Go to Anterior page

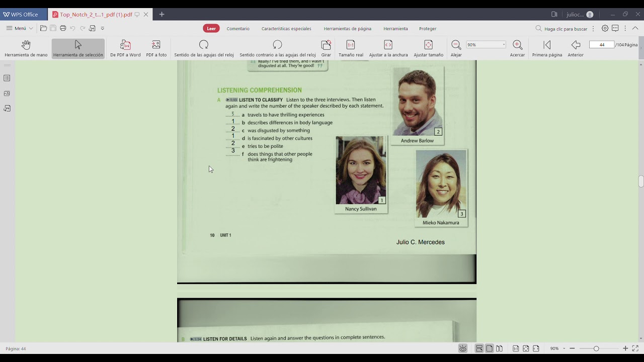pyautogui.click(x=576, y=49)
